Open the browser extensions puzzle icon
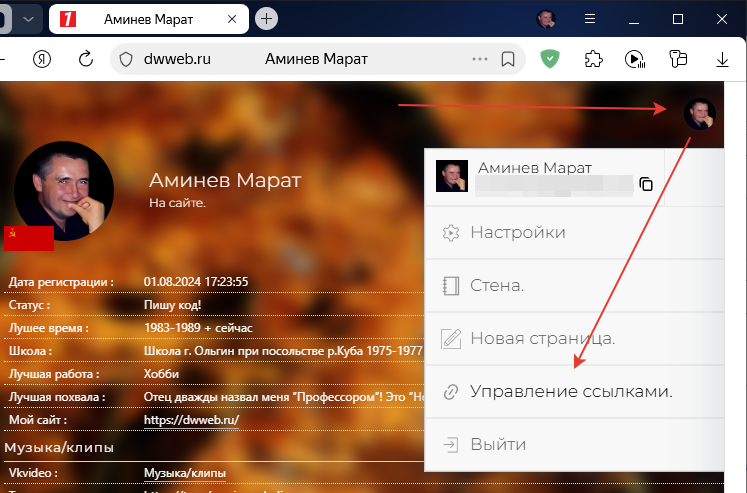This screenshot has height=493, width=747. [x=593, y=59]
